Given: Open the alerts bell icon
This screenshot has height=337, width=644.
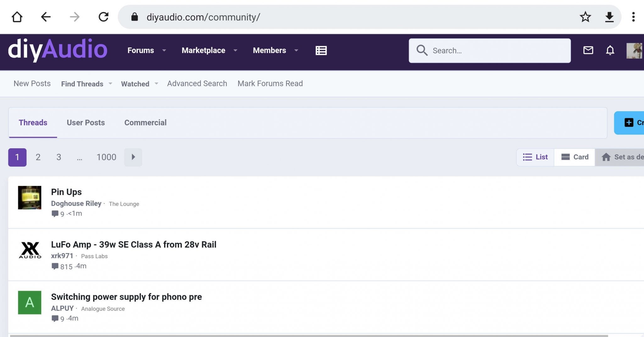Looking at the screenshot, I should (x=610, y=50).
